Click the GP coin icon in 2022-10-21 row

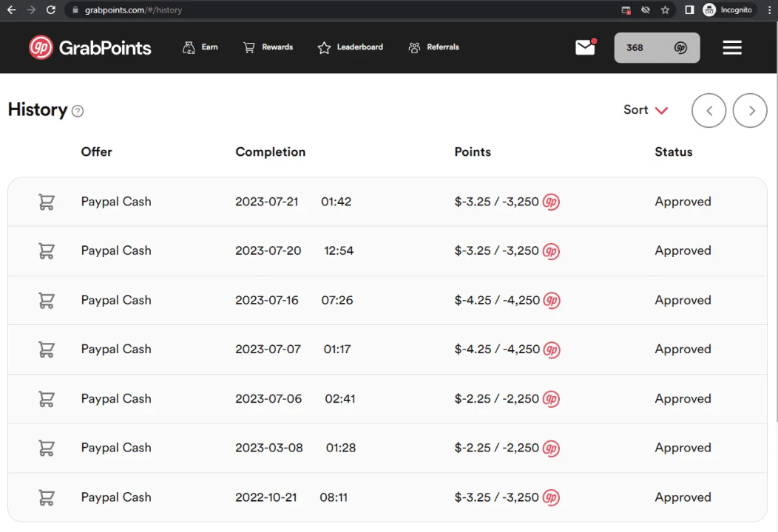point(551,497)
